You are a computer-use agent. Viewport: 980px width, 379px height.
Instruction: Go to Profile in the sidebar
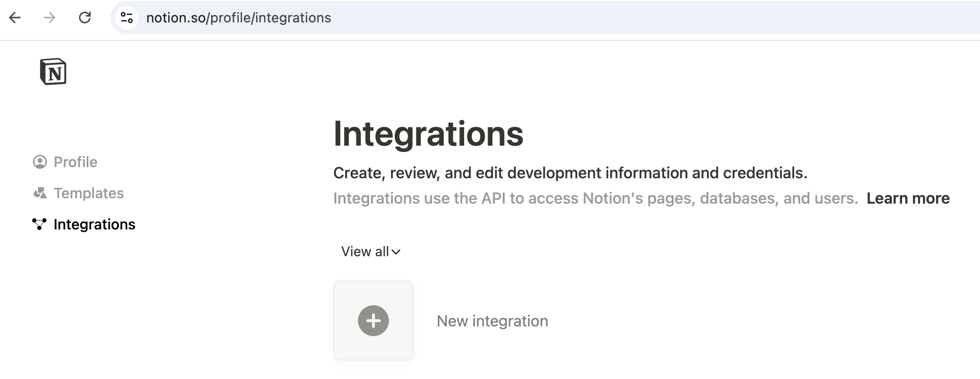tap(76, 162)
